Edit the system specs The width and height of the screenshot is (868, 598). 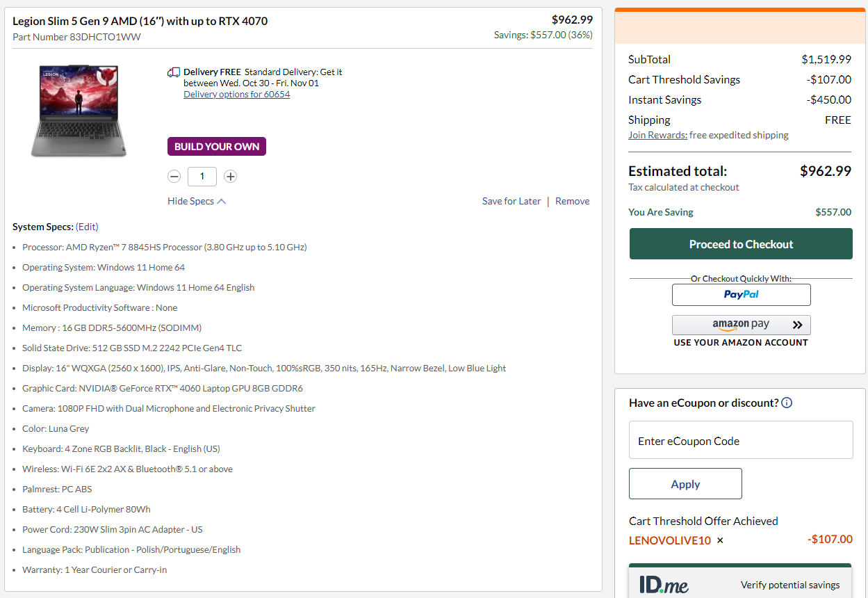pos(87,227)
